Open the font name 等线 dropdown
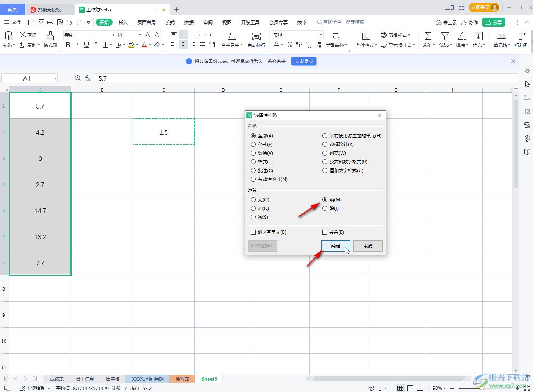Screen dimensions: 533x392 (x=113, y=35)
